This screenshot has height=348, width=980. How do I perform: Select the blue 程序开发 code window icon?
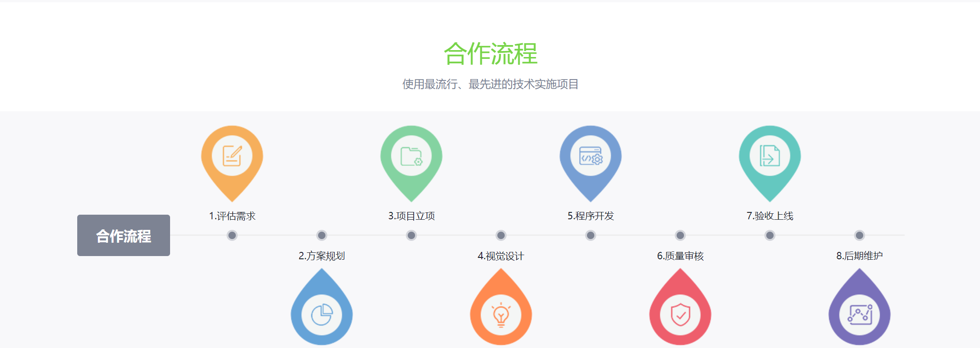click(x=591, y=156)
